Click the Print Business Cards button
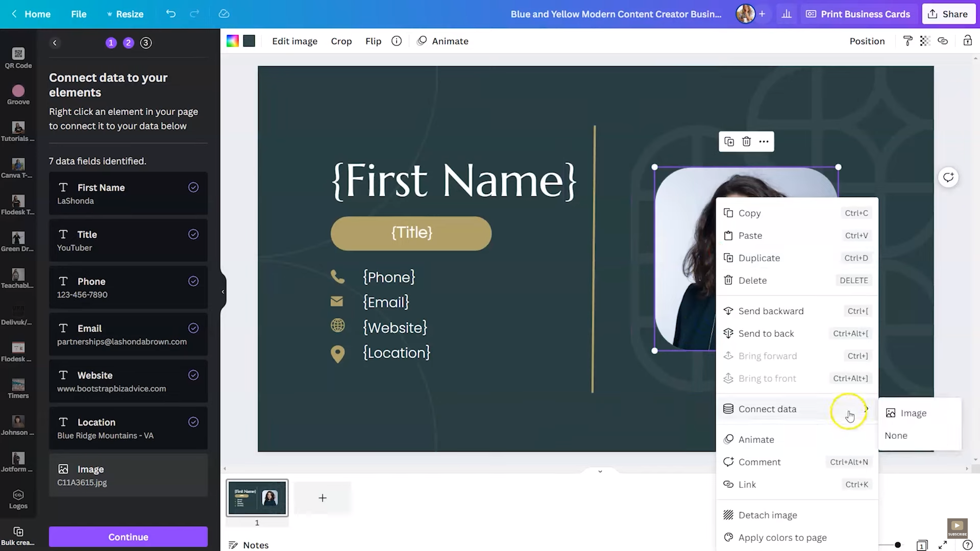This screenshot has height=551, width=980. [x=857, y=14]
